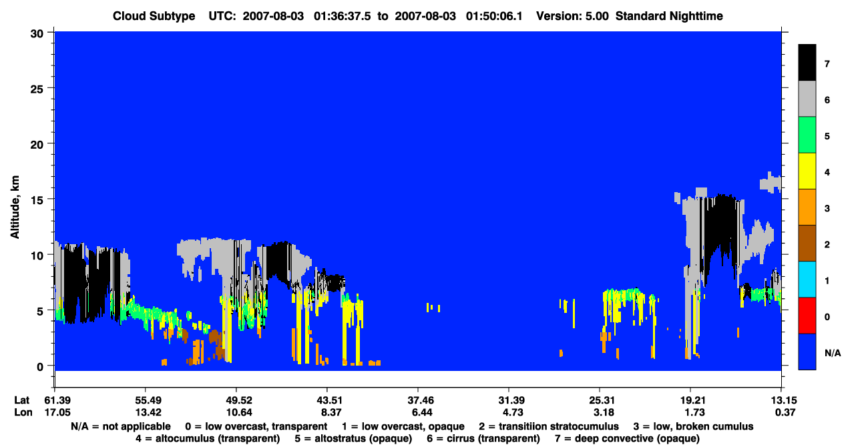
Task: Click the y-axis tick label 30
Action: [x=39, y=33]
